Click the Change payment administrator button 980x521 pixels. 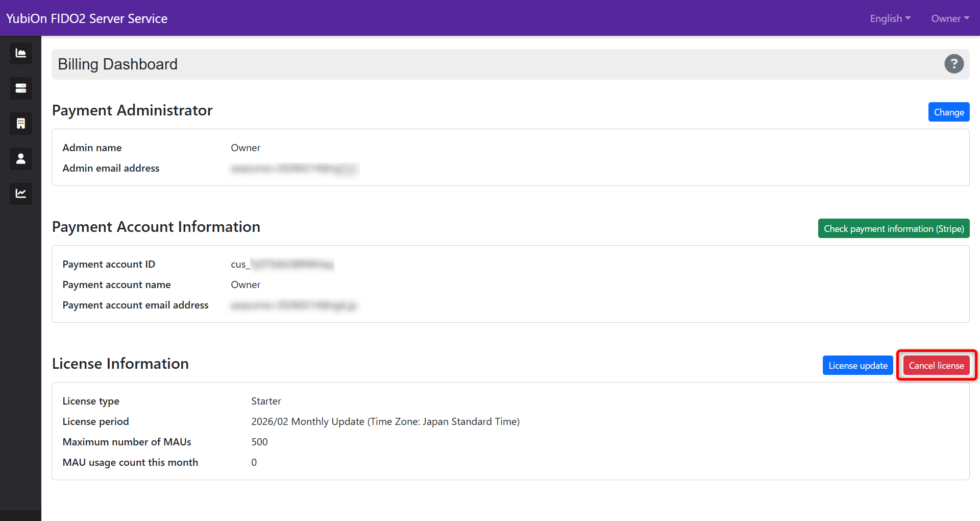948,112
